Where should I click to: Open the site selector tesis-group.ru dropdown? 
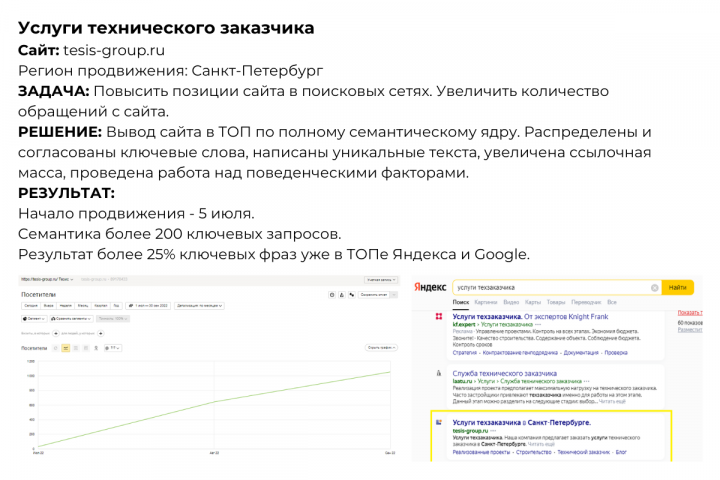(47, 279)
